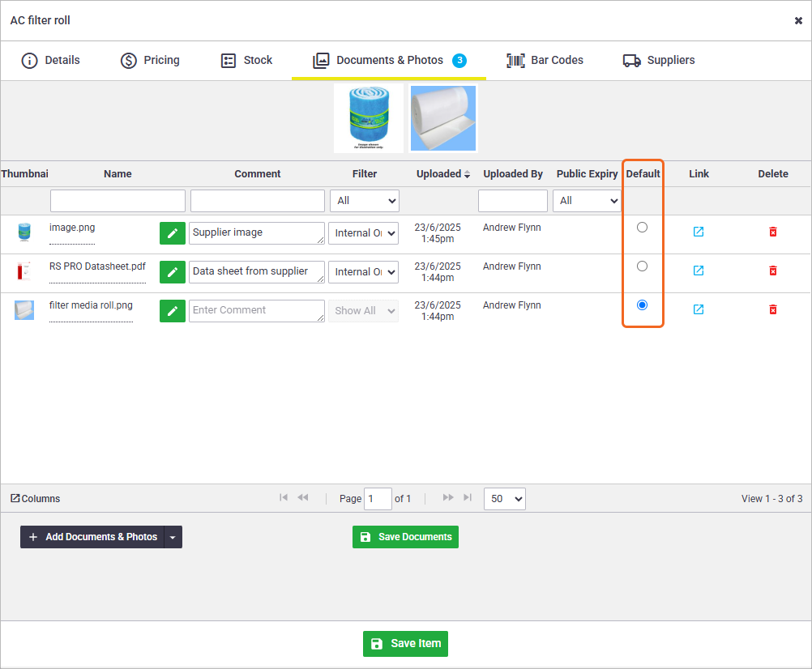This screenshot has height=669, width=812.
Task: Delete image.png using red trash icon
Action: point(772,232)
